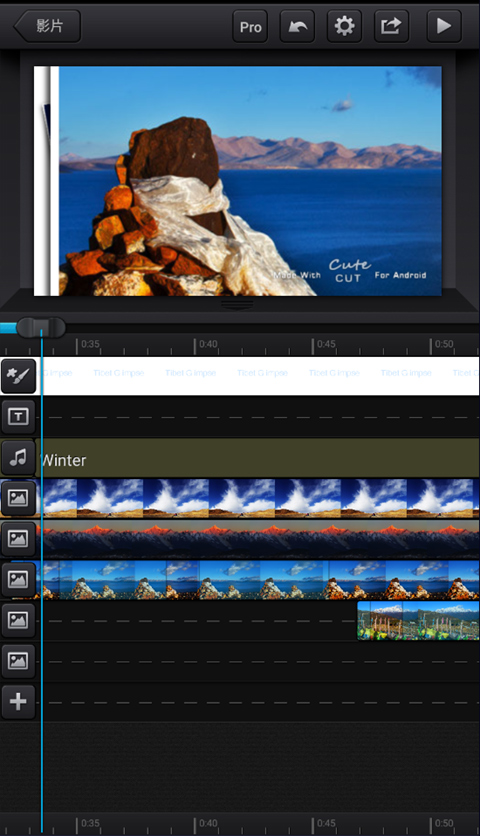Viewport: 480px width, 836px height.
Task: Select the text track T icon
Action: [18, 416]
